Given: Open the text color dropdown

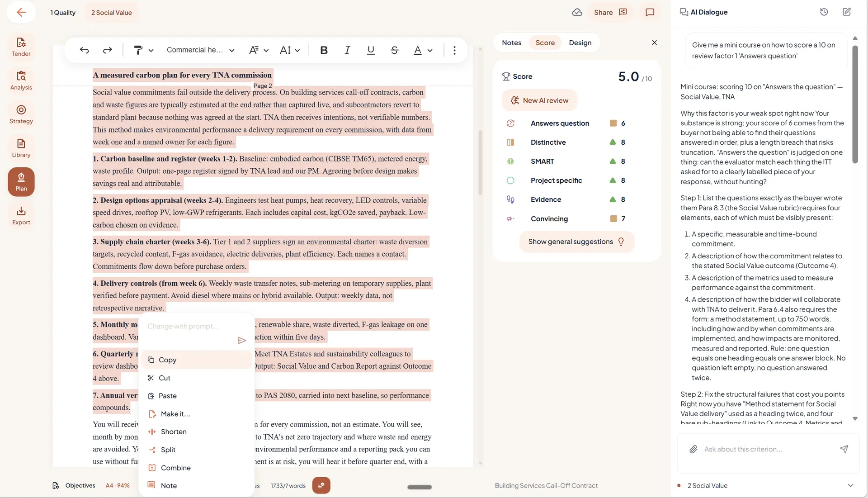Looking at the screenshot, I should (423, 50).
